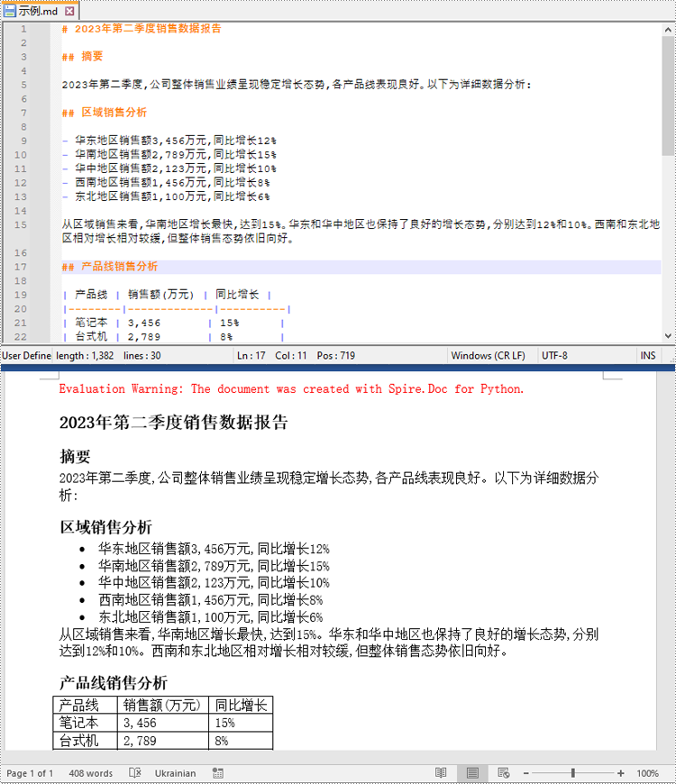Screen dimensions: 676x784
Task: Click the zoom in plus button
Action: coord(621,773)
